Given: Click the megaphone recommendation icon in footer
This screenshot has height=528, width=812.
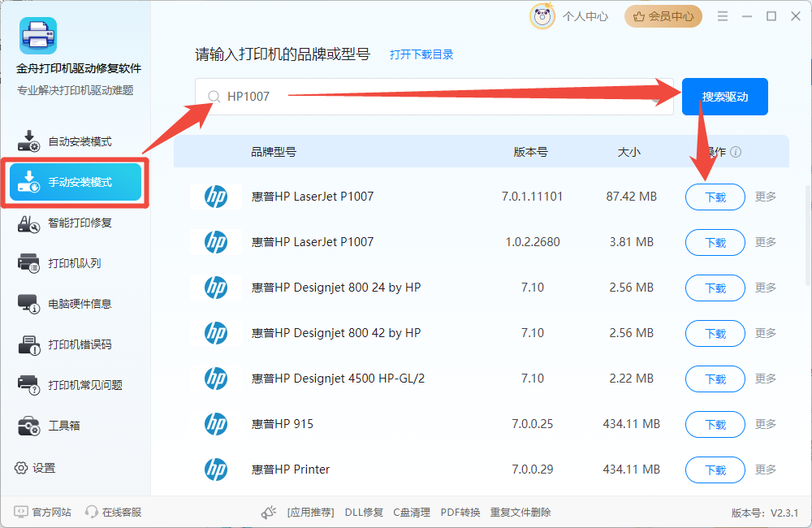Looking at the screenshot, I should click(268, 513).
